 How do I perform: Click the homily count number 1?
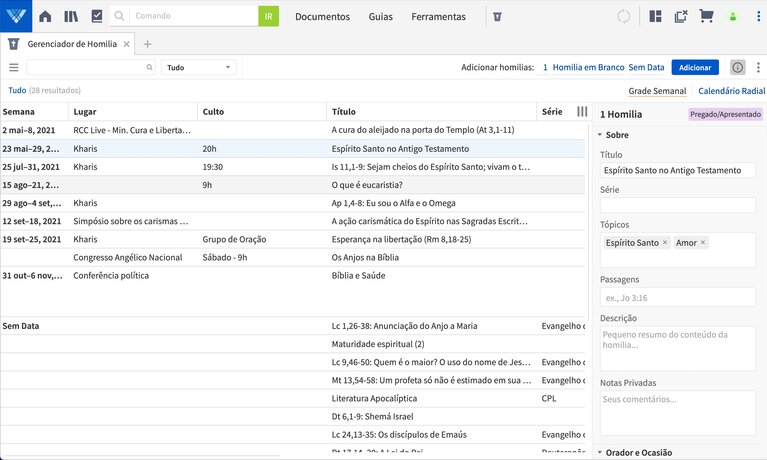tap(545, 67)
